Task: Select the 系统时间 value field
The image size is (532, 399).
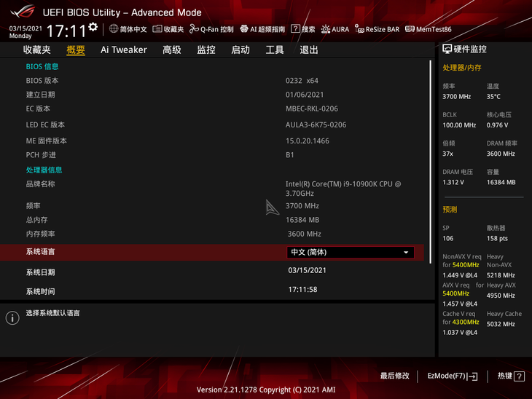Action: [x=302, y=290]
